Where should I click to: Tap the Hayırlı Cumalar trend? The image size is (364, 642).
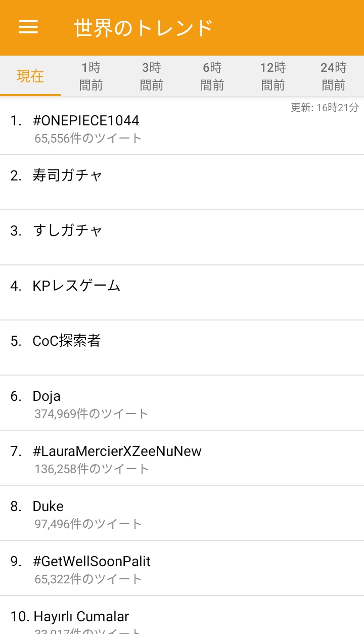point(81,616)
